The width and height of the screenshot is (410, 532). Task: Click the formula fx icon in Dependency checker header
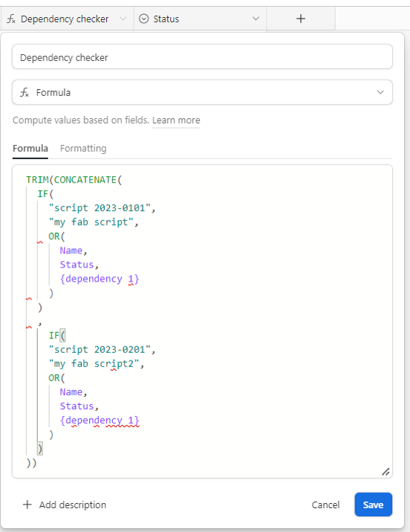[11, 19]
